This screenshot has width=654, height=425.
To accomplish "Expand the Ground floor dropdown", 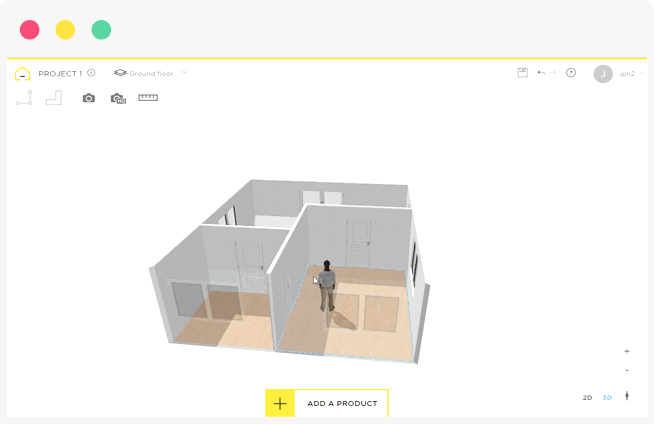I will coord(150,73).
